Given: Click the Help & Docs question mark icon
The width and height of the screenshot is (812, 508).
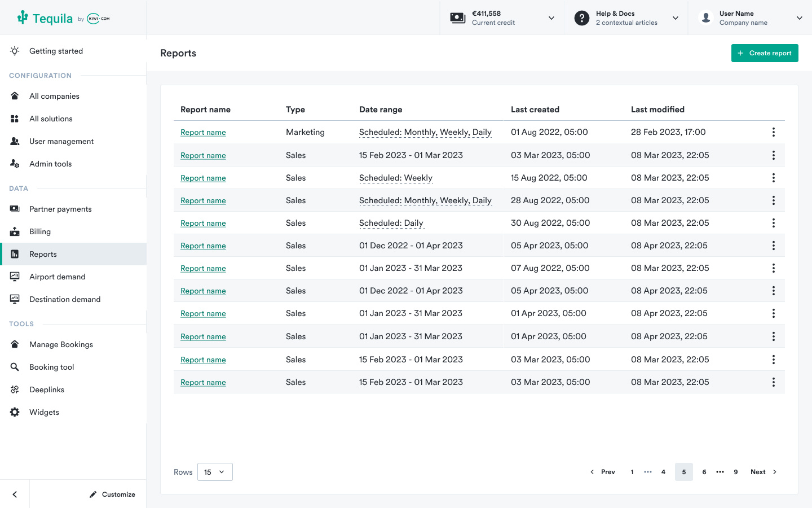Looking at the screenshot, I should (581, 18).
